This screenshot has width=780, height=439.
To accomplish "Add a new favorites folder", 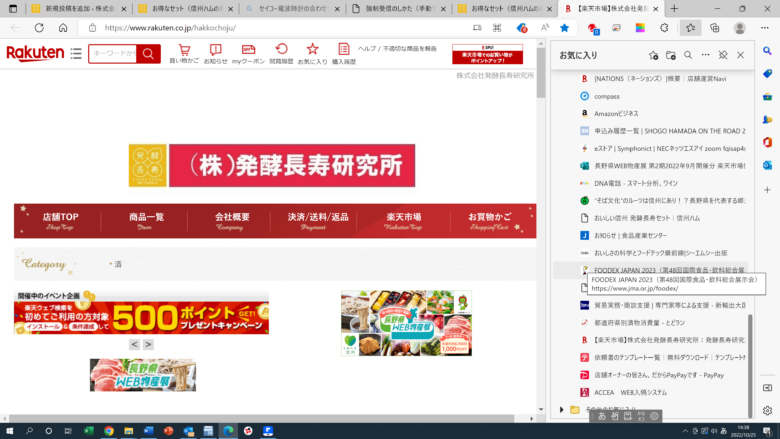I will pyautogui.click(x=671, y=55).
